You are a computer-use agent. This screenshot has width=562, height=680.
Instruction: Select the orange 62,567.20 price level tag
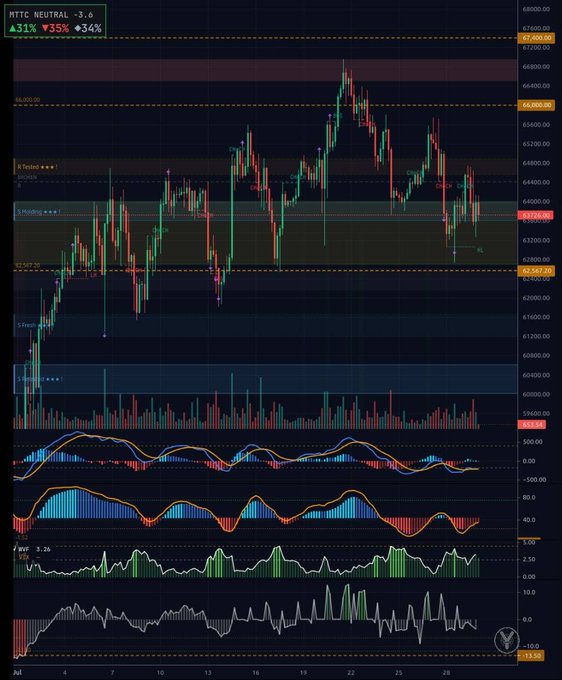[536, 271]
